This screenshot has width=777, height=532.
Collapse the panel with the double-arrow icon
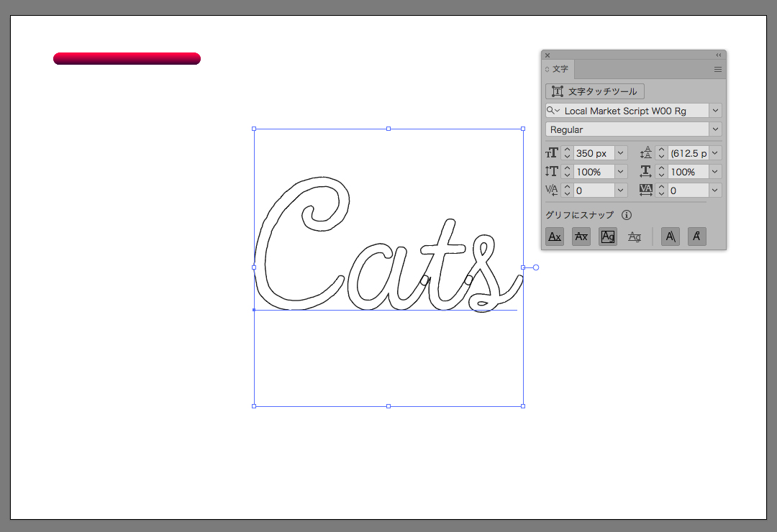pyautogui.click(x=718, y=55)
